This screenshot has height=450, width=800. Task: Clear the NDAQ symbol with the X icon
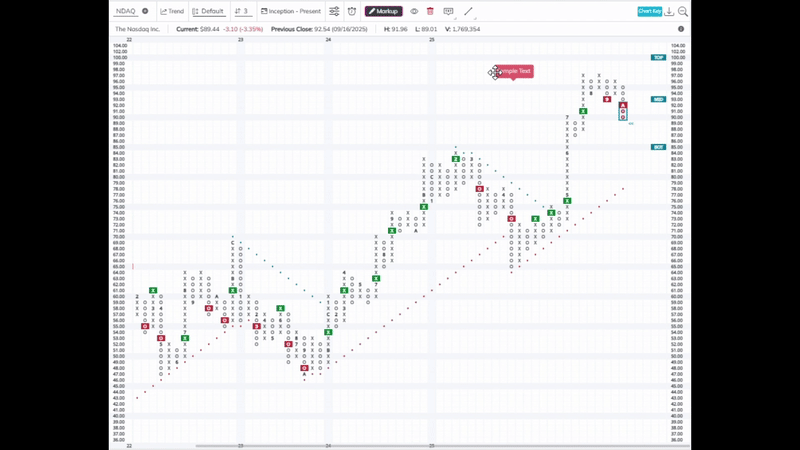[145, 11]
